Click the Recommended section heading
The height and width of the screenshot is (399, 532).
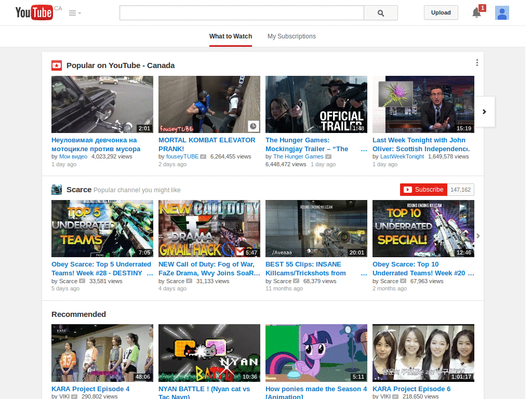[79, 314]
